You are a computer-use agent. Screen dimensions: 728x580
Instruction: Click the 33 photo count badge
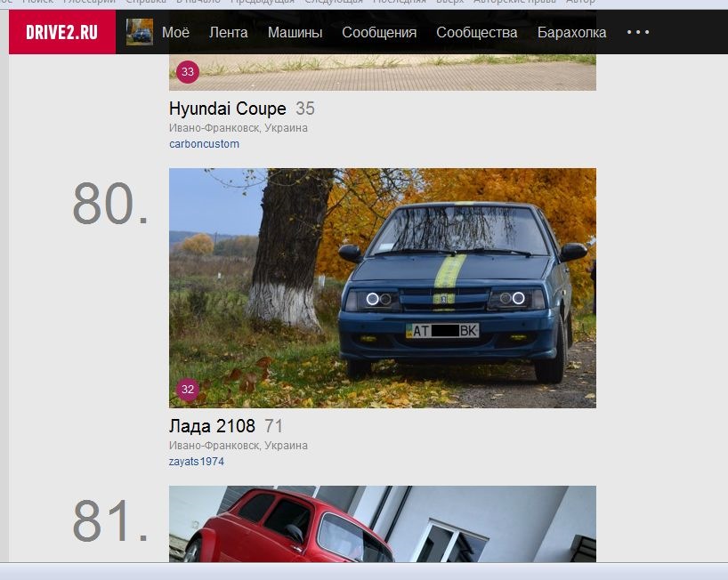tap(188, 71)
